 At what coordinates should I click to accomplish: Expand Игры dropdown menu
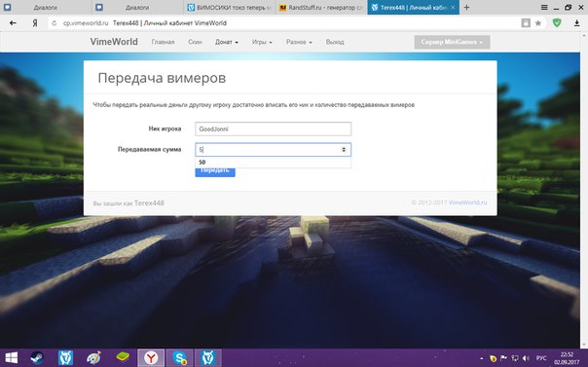[x=262, y=42]
